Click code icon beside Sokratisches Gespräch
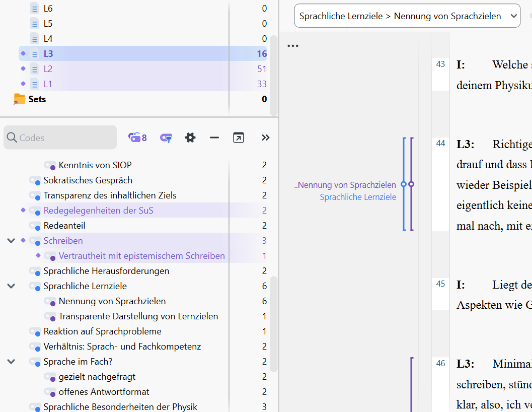 pos(35,180)
